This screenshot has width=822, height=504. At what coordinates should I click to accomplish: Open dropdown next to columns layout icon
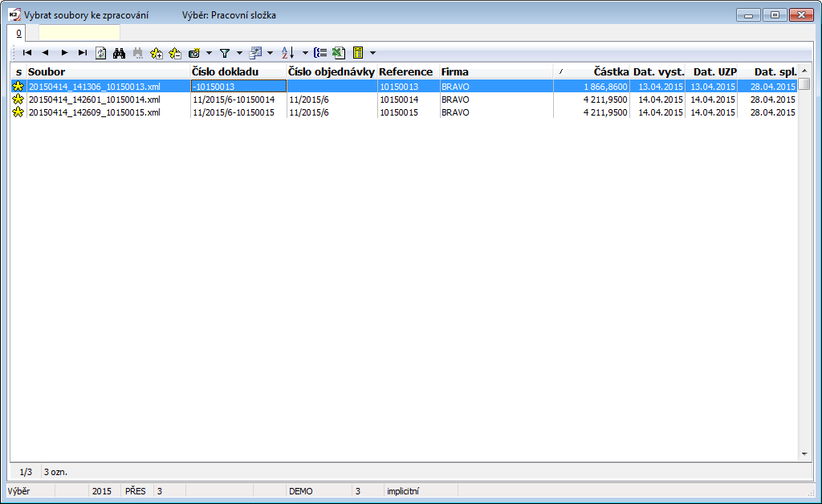point(270,53)
